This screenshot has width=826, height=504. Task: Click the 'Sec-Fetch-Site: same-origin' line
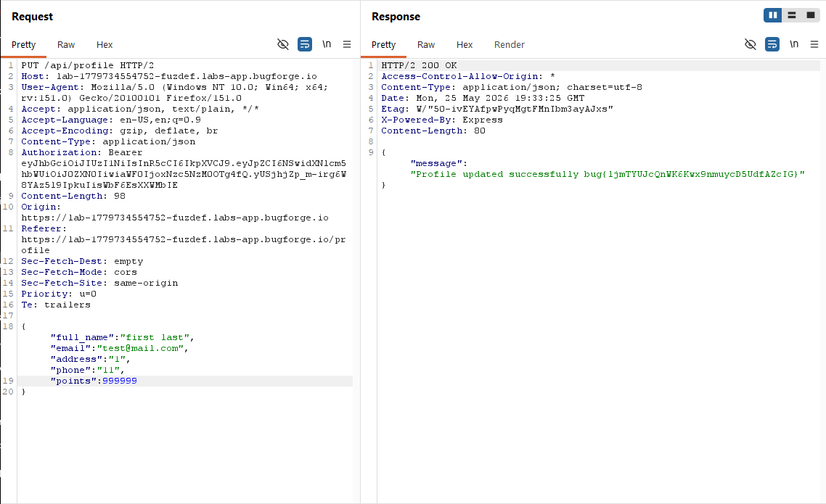point(99,283)
